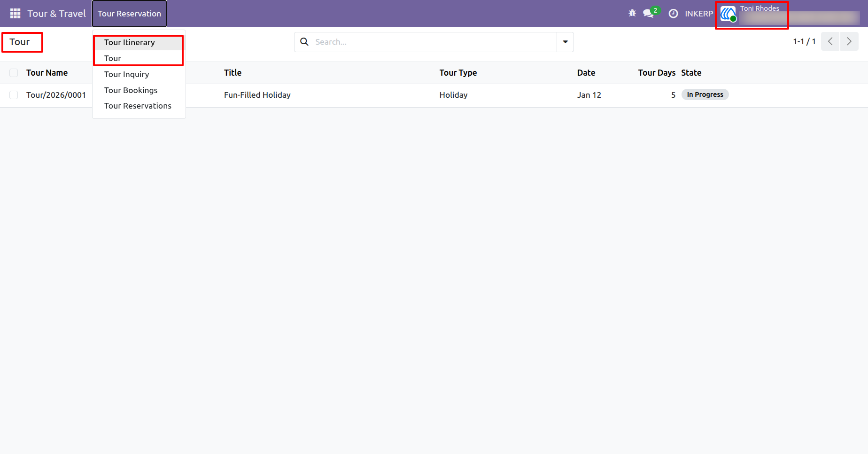
Task: Select all records with header checkbox
Action: pyautogui.click(x=14, y=73)
